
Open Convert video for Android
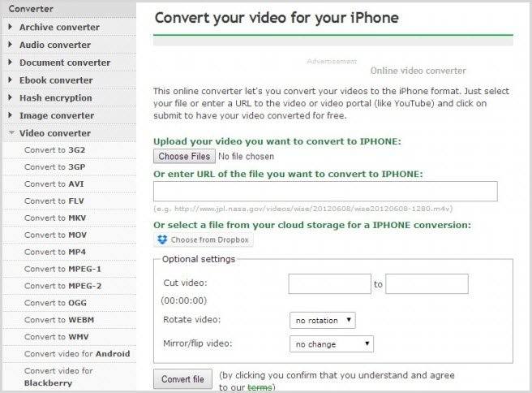click(77, 353)
